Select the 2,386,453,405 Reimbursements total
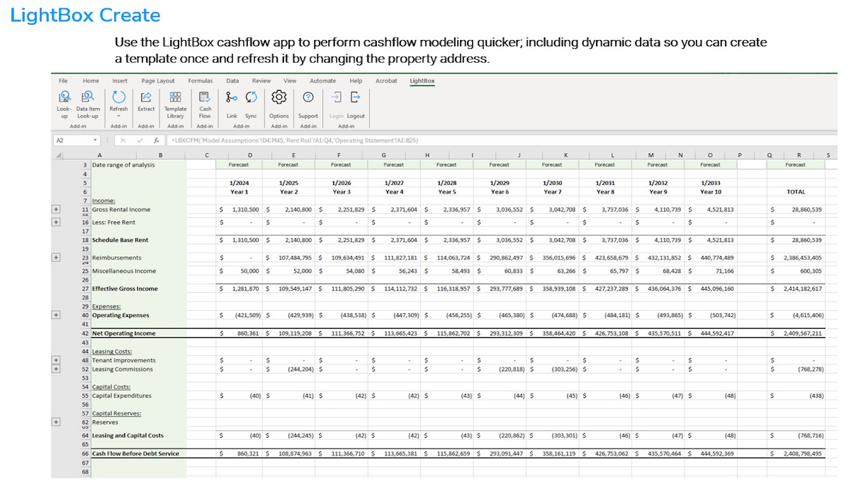 [x=796, y=257]
